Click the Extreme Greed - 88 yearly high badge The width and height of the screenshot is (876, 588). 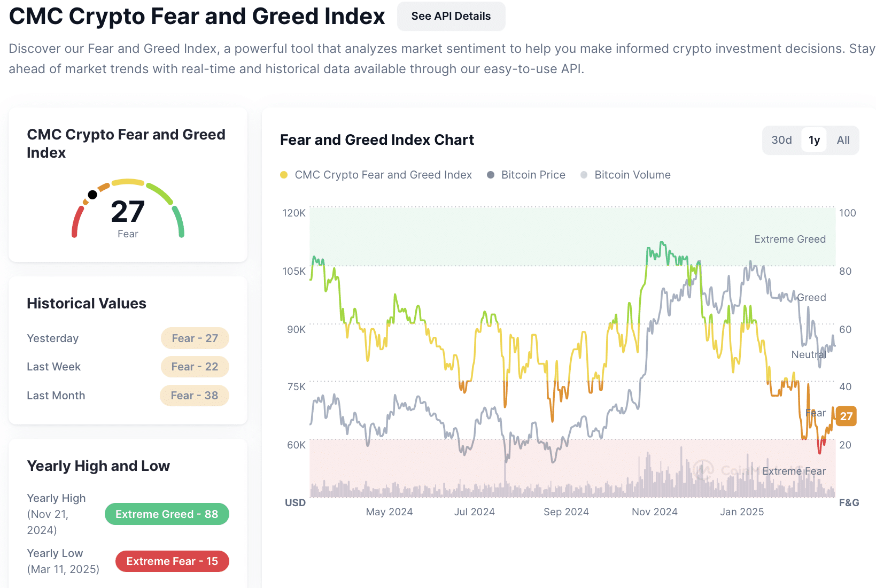pyautogui.click(x=167, y=514)
